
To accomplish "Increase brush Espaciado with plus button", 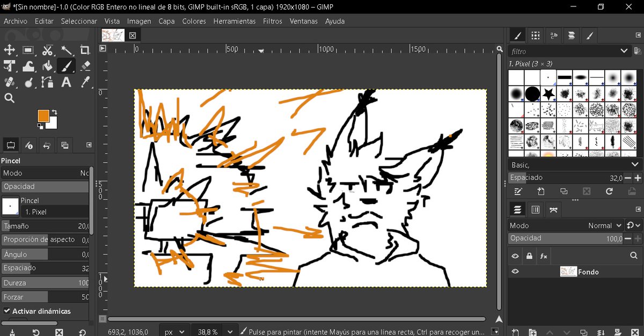I will [x=638, y=178].
